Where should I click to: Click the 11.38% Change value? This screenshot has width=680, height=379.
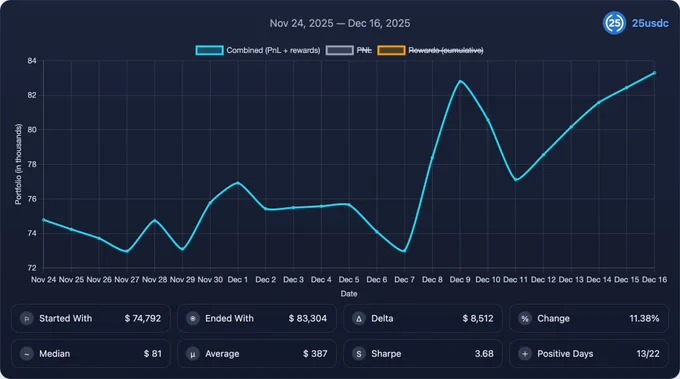pos(644,319)
